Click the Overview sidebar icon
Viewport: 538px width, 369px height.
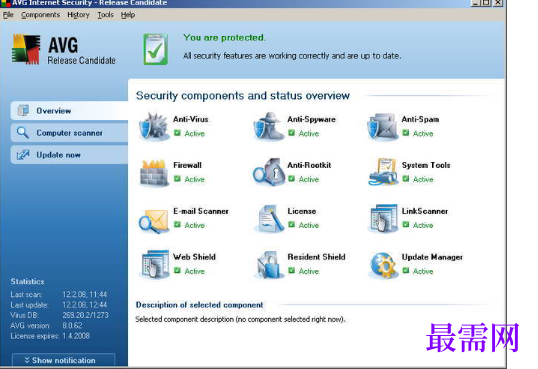23,111
